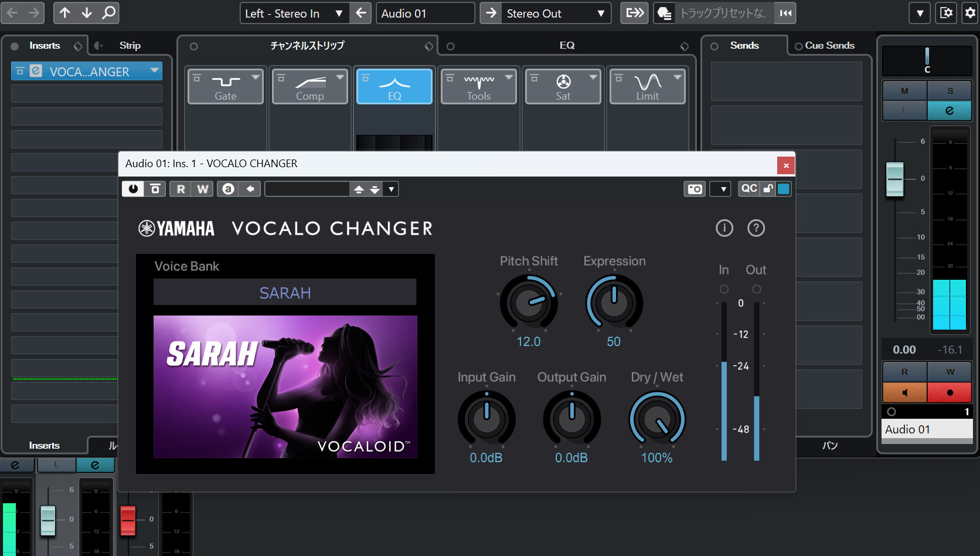Toggle plugin power activate button
The width and height of the screenshot is (980, 556).
[133, 189]
